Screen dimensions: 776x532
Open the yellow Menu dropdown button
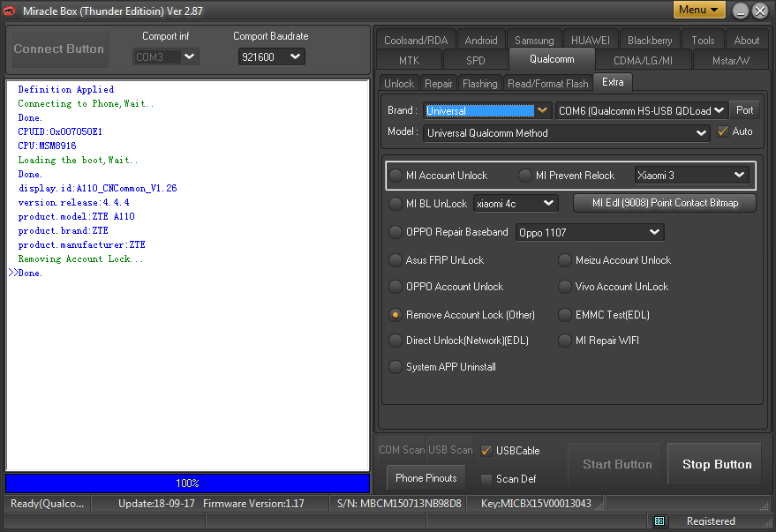(x=699, y=10)
